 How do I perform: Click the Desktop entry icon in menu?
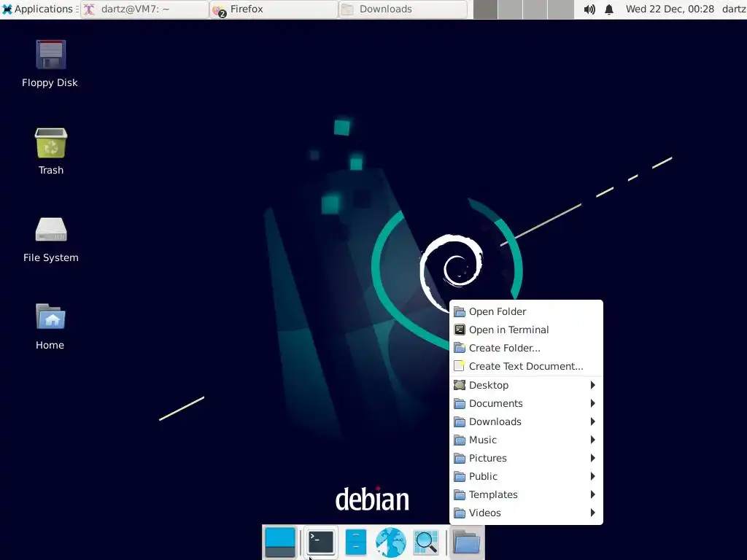[x=460, y=385]
